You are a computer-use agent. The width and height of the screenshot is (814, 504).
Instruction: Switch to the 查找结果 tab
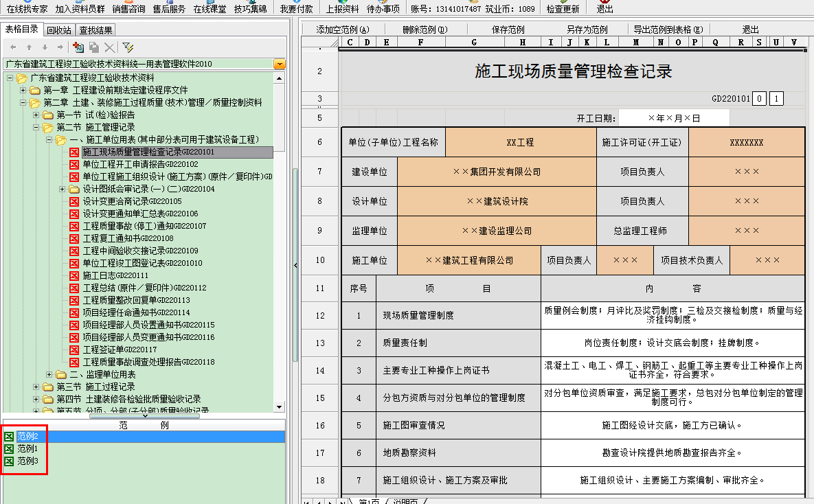click(95, 30)
